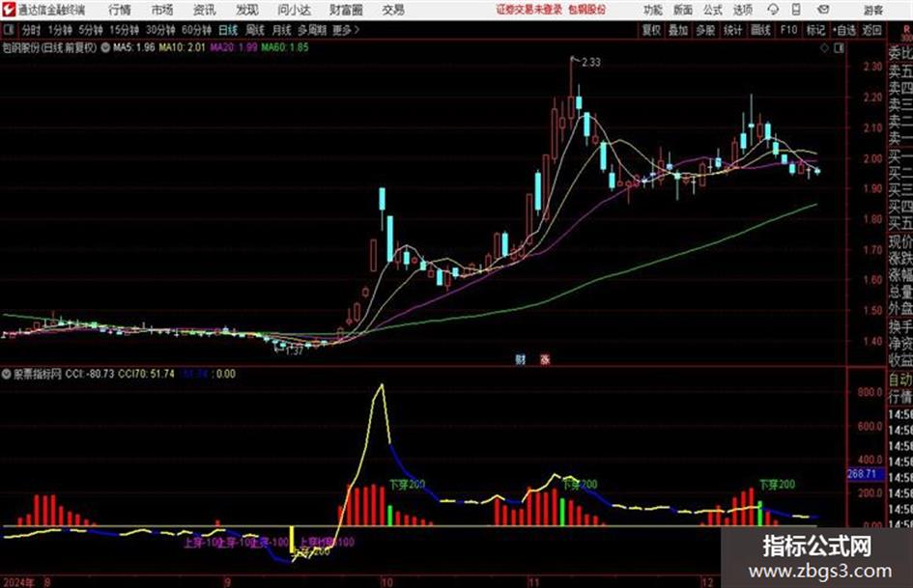Switch to the 1分钟 period tab
913x588 pixels.
pyautogui.click(x=59, y=30)
